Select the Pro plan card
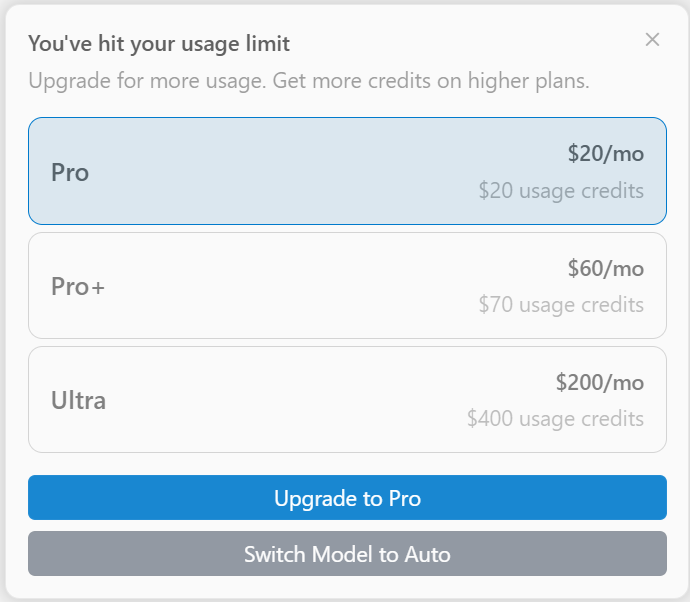 tap(347, 171)
